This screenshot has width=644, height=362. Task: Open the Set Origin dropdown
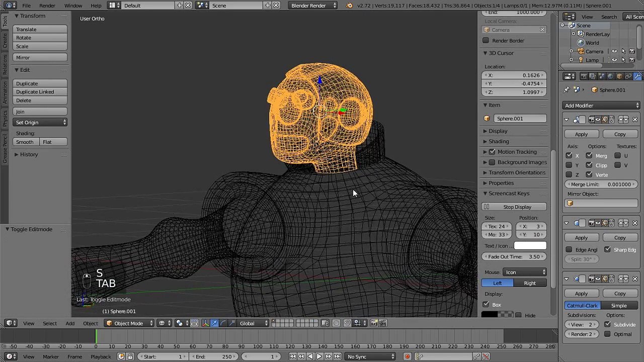40,123
